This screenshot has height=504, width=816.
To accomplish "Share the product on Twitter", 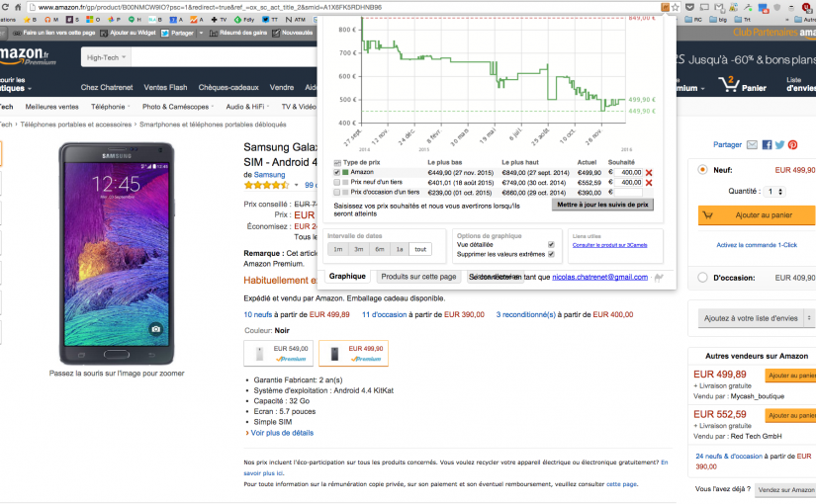I will click(779, 144).
